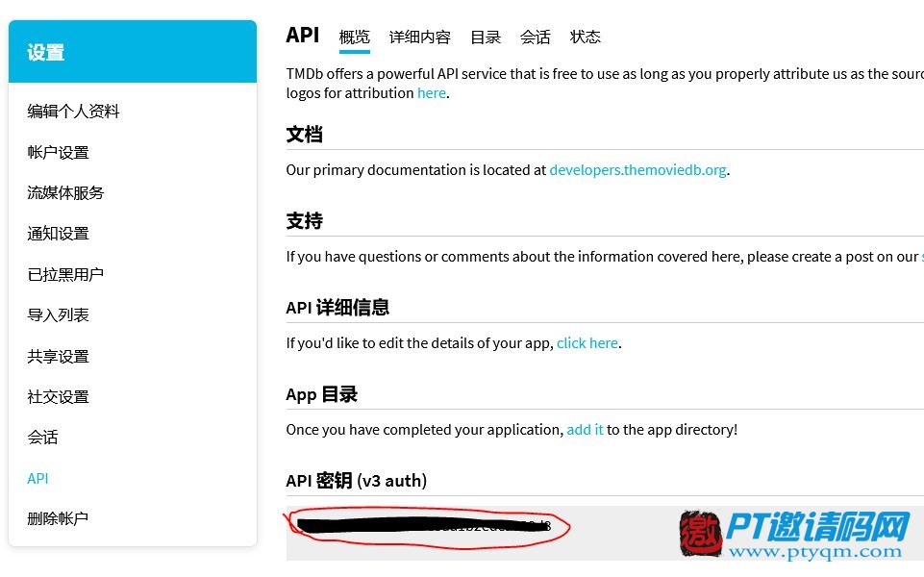Viewport: 924px width, 577px height.
Task: Open 删除帐户 in the sidebar
Action: [58, 518]
